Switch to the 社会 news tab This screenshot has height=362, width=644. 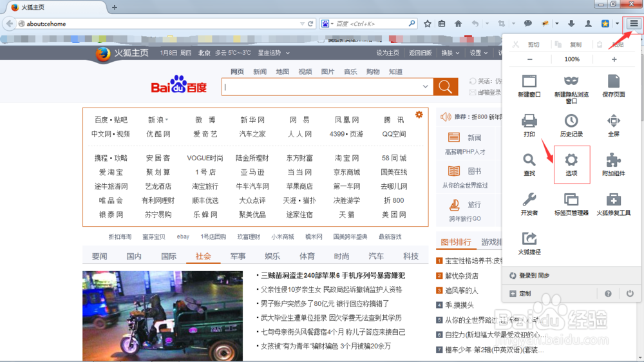[x=203, y=256]
